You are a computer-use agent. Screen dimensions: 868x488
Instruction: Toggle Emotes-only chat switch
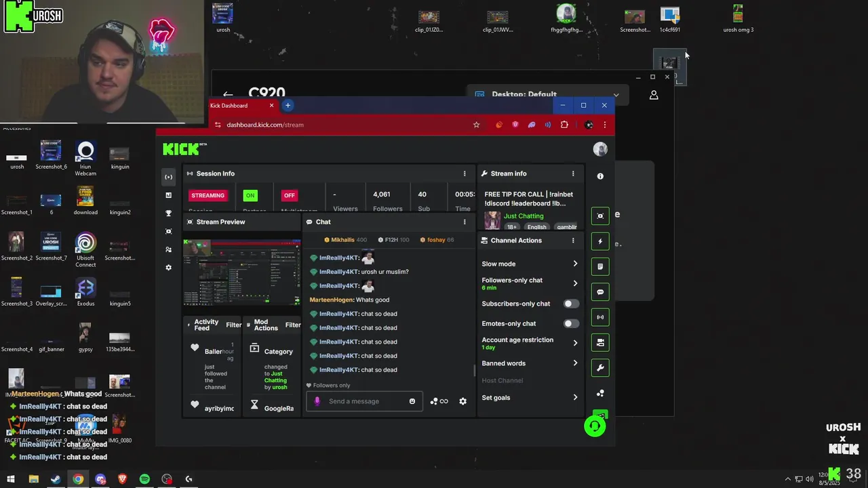[x=572, y=323]
